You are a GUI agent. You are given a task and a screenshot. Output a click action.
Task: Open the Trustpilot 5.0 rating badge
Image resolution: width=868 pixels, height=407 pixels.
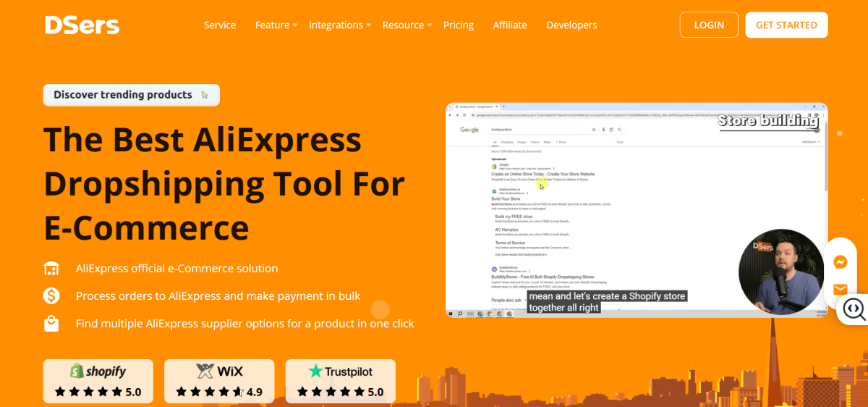341,381
